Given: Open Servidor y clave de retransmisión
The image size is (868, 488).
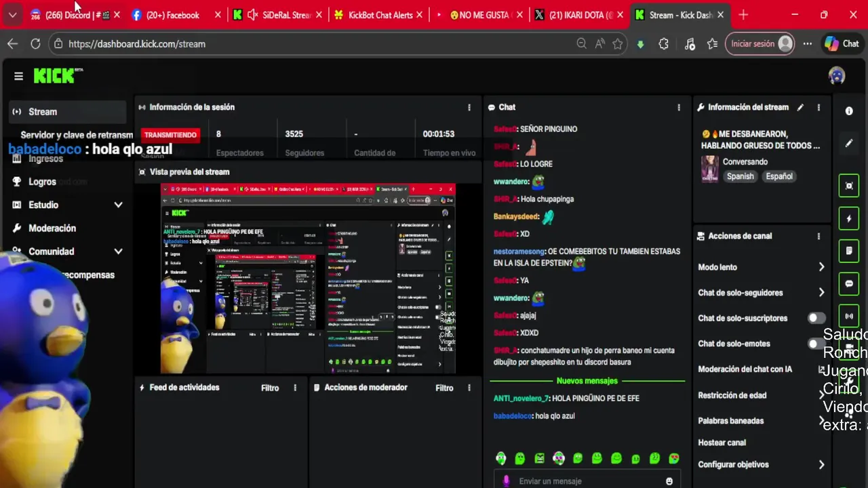Looking at the screenshot, I should pos(77,135).
